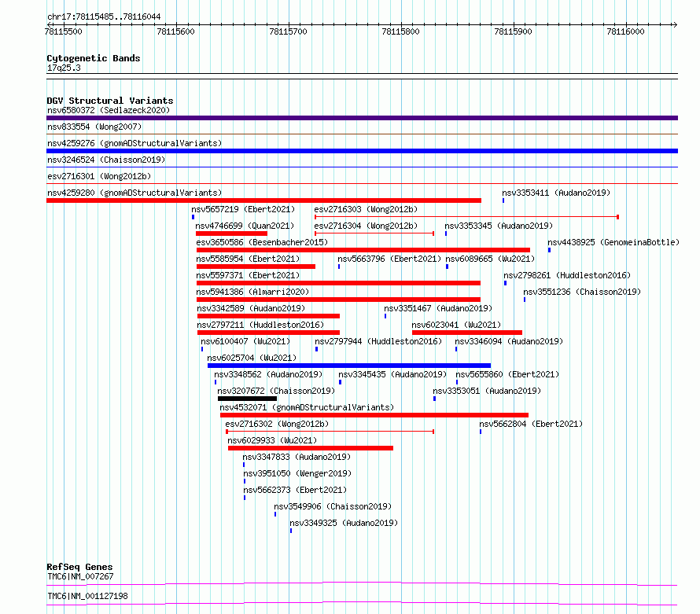Select the red esv3650586 variant bar

[363, 250]
